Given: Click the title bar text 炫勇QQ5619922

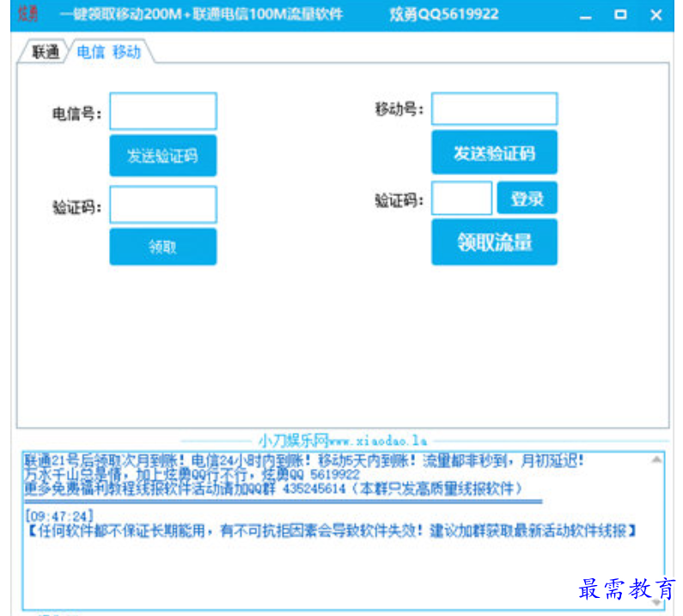Looking at the screenshot, I should point(444,15).
